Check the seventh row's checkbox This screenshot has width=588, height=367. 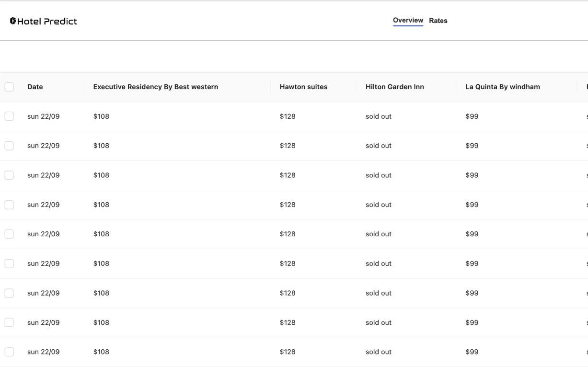click(x=9, y=293)
